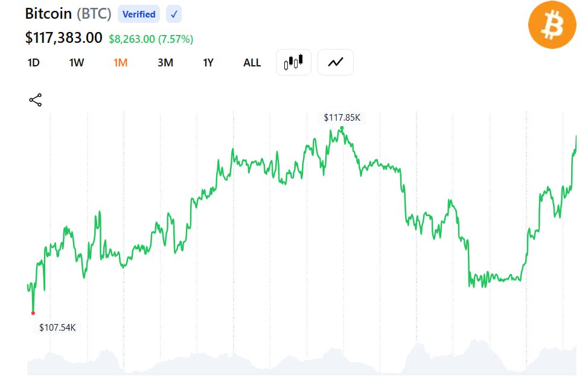Click the share icon above chart
Viewport: 588px width, 382px height.
(x=36, y=100)
